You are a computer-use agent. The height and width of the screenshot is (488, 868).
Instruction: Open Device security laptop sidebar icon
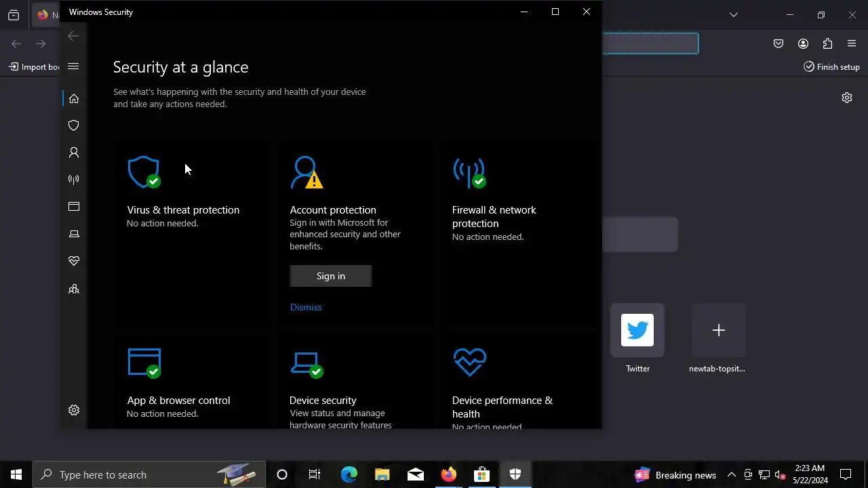coord(74,234)
